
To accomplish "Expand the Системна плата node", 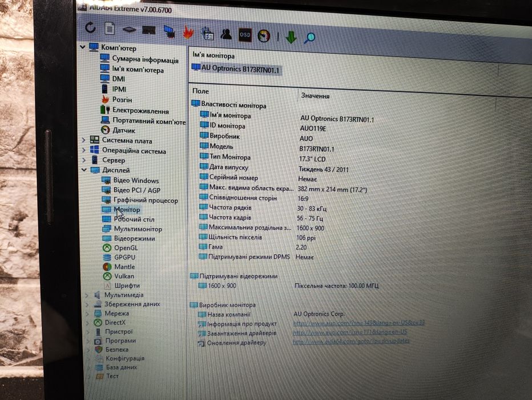I will (x=84, y=139).
